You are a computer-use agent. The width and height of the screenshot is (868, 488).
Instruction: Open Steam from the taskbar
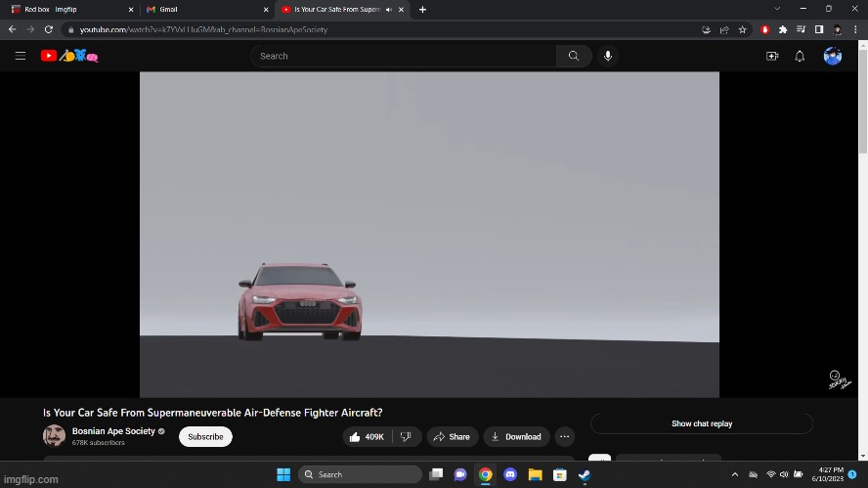585,474
